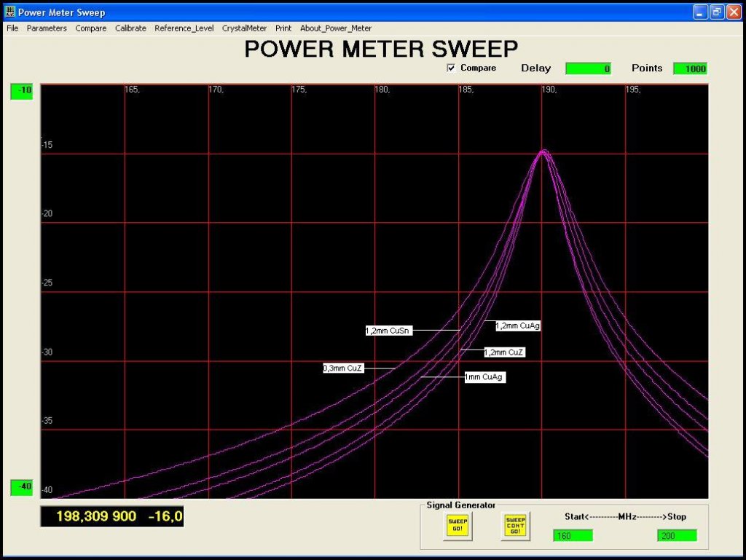Select the 1,2mm CuAg trace label
Screen dimensions: 746x560
point(518,326)
